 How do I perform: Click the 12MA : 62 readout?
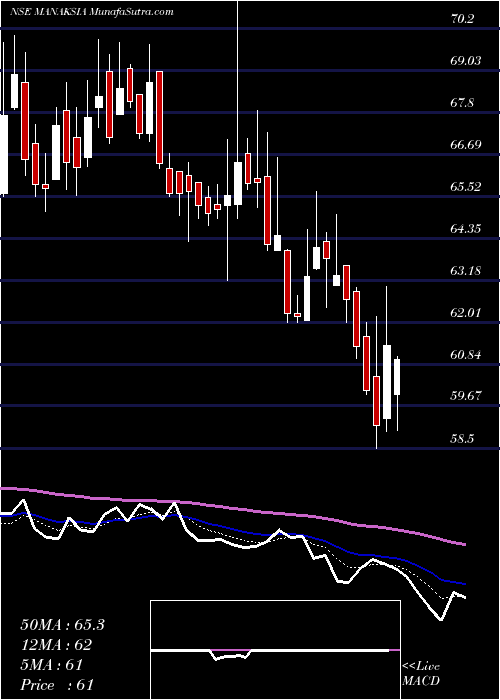[56, 645]
